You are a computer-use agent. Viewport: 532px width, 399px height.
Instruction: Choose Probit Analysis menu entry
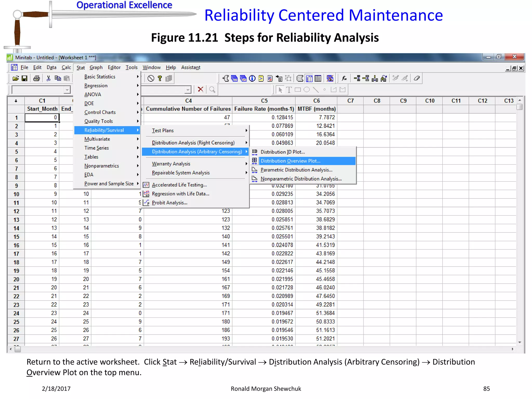point(196,203)
